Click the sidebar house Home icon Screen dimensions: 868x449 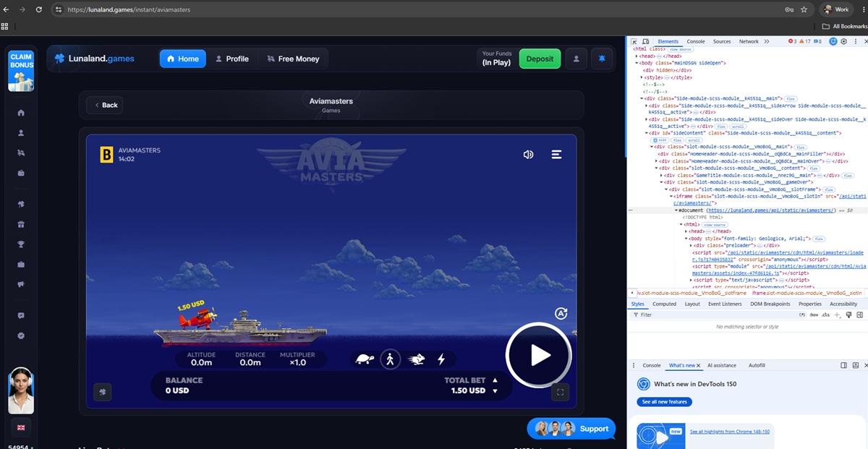[x=21, y=113]
